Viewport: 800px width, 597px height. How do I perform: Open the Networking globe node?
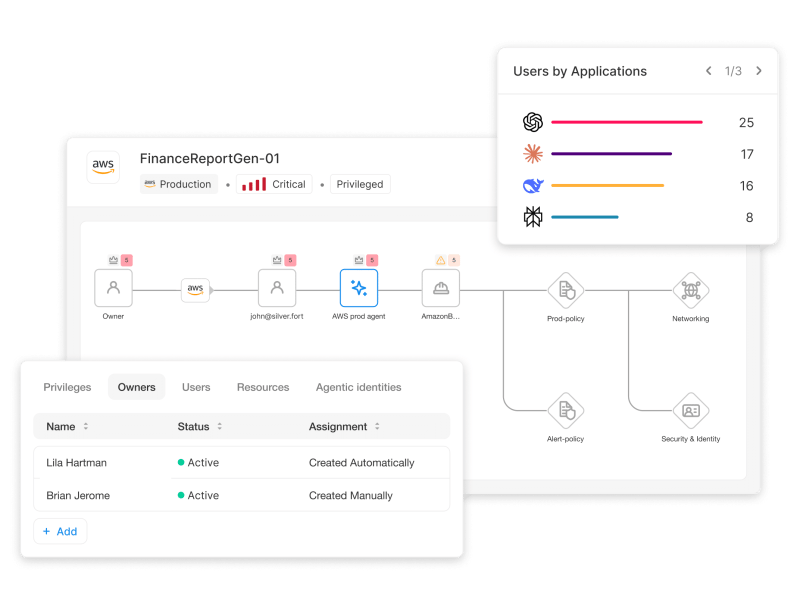[x=691, y=290]
